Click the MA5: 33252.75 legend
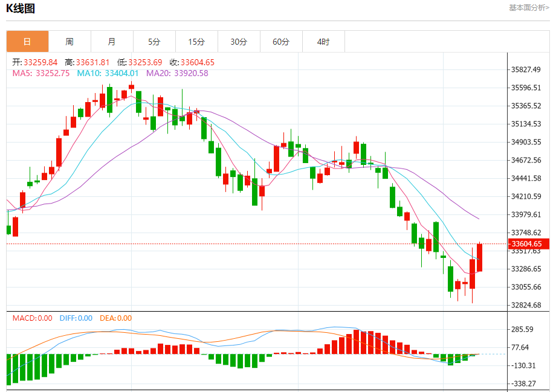The width and height of the screenshot is (556, 392). (40, 73)
